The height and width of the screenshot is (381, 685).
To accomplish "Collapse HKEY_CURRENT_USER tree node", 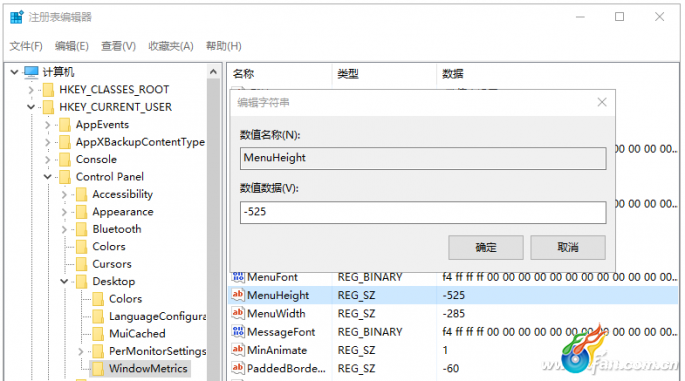I will [31, 107].
